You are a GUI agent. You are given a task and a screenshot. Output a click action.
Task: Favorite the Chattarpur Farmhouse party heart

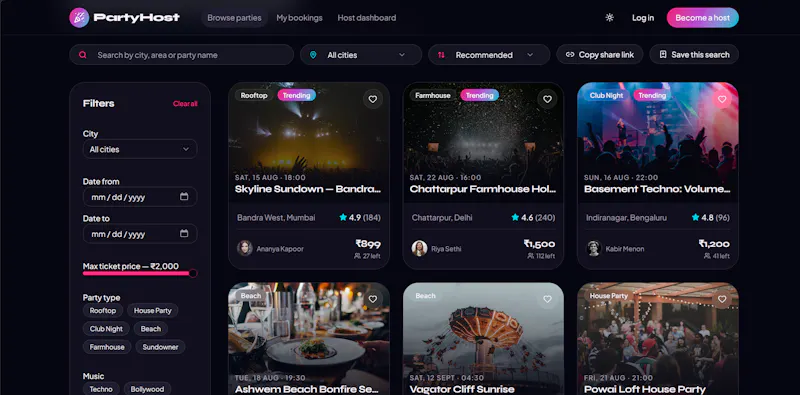[x=547, y=99]
